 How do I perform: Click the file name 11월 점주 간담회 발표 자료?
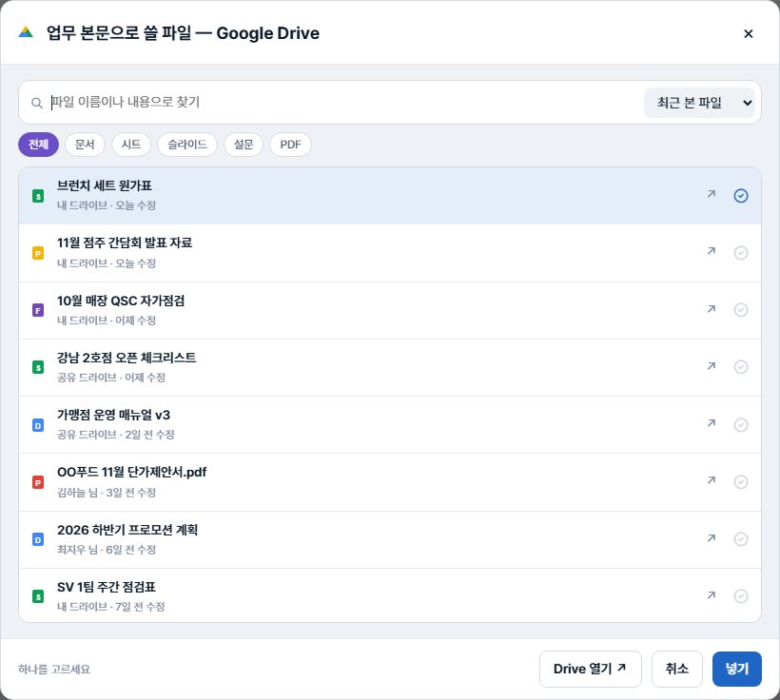click(125, 243)
